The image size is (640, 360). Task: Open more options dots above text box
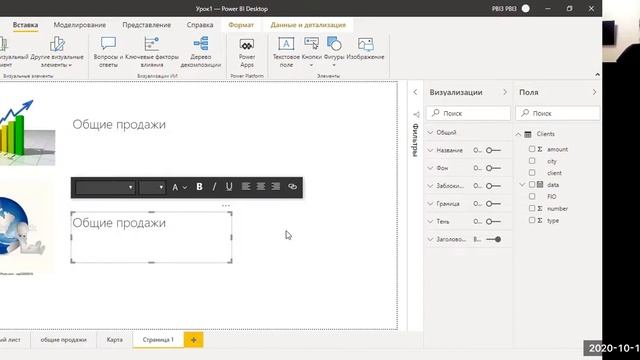pos(226,205)
